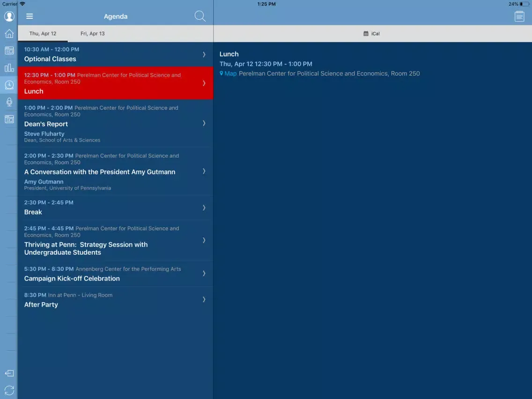Open the bar chart polls icon
Image resolution: width=532 pixels, height=399 pixels.
click(9, 67)
